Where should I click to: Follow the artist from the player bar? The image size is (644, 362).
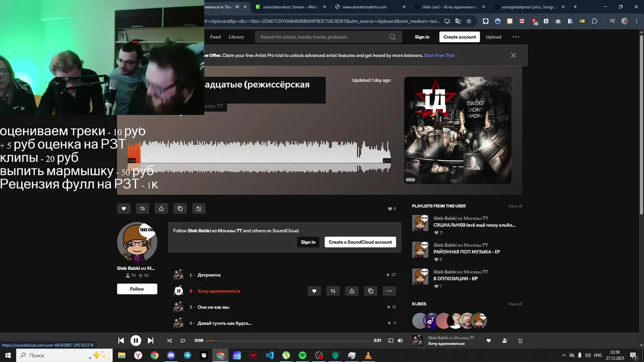(505, 340)
